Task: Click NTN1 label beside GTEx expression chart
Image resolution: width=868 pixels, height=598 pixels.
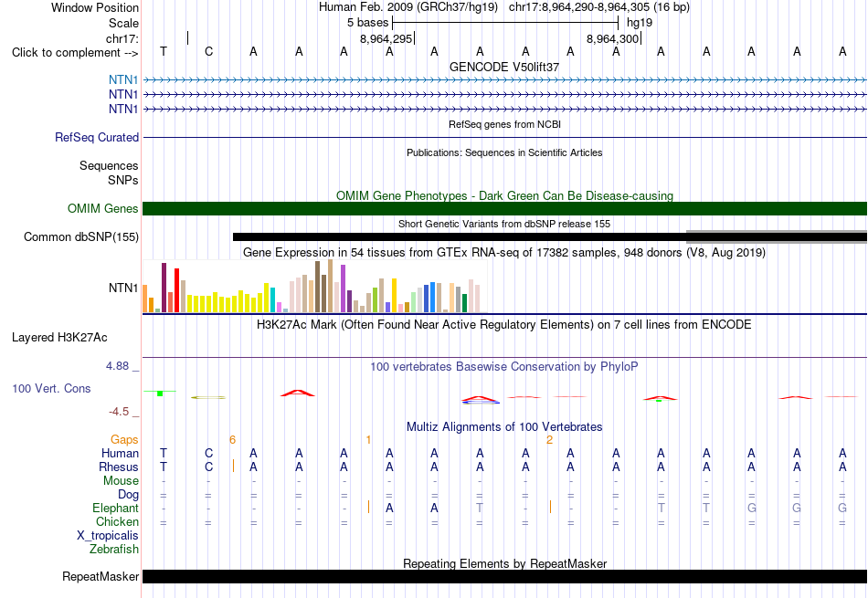Action: 123,288
